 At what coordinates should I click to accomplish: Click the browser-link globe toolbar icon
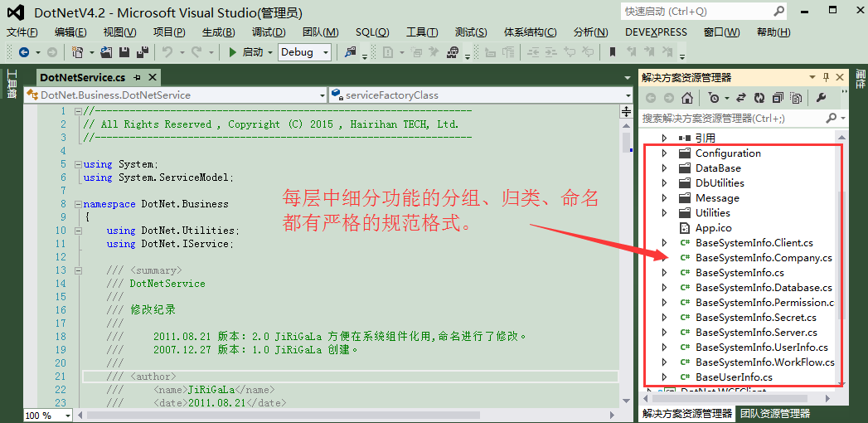tap(453, 52)
